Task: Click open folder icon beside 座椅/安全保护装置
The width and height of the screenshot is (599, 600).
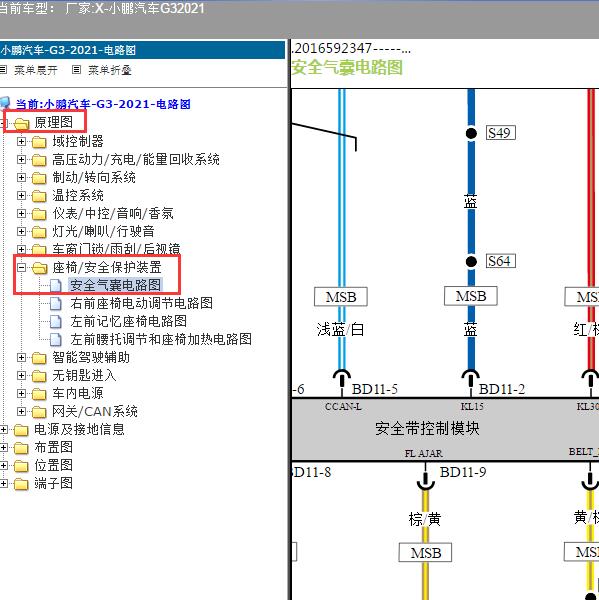Action: pos(39,268)
